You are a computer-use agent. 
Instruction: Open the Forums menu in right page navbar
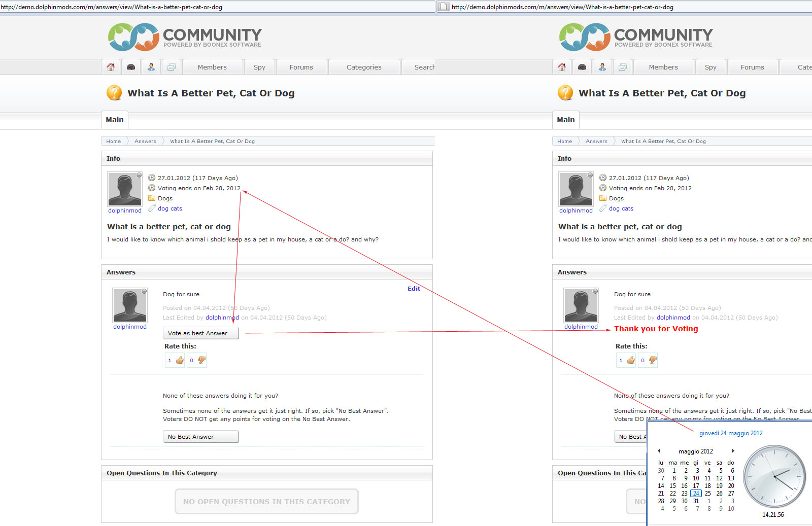(x=752, y=67)
